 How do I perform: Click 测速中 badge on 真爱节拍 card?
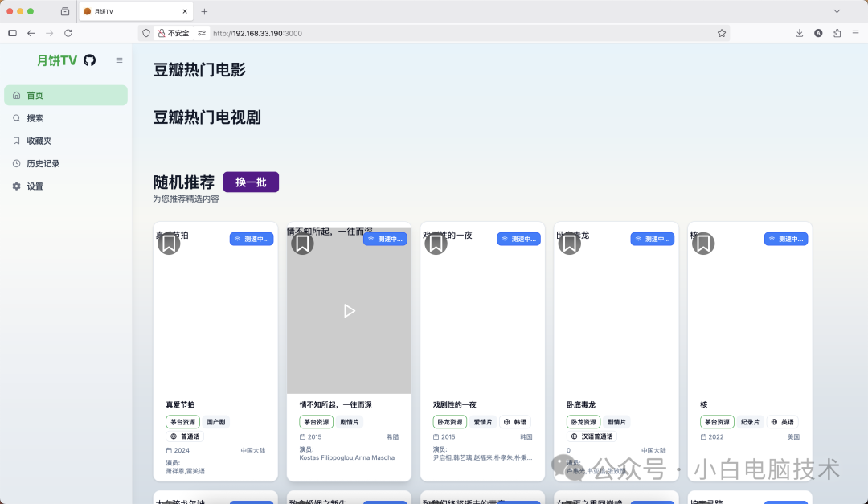tap(252, 239)
